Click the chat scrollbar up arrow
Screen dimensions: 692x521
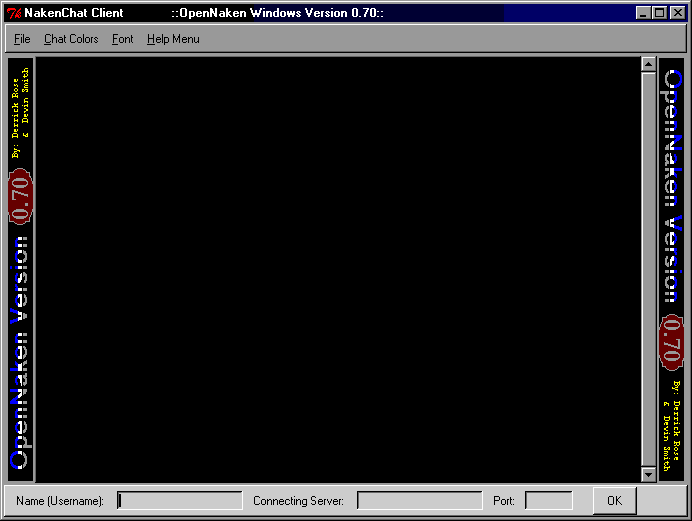click(648, 64)
